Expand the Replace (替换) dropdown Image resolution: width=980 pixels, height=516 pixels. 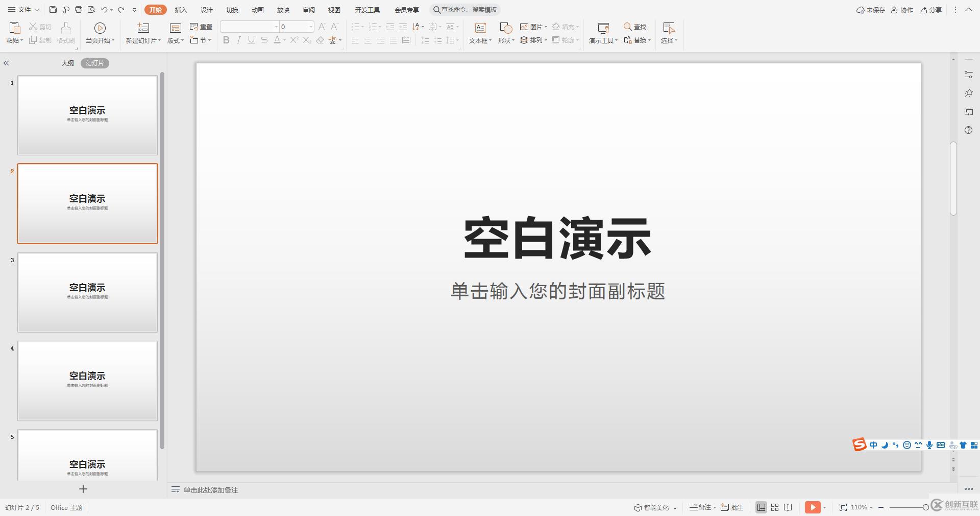pyautogui.click(x=649, y=40)
